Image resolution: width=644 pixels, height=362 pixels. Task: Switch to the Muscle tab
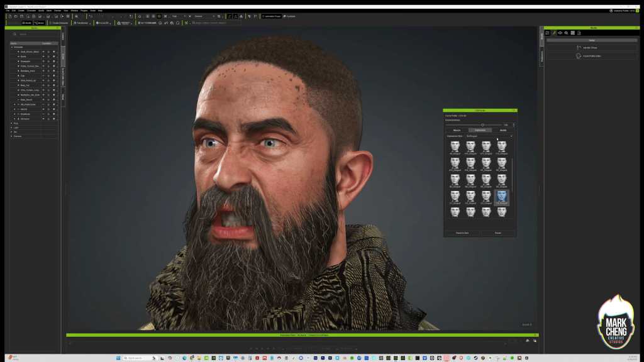pyautogui.click(x=457, y=130)
